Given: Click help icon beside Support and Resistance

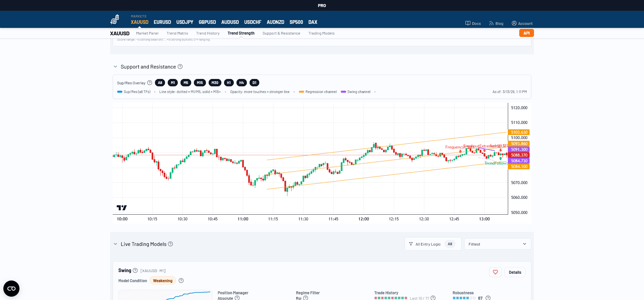Looking at the screenshot, I should click(180, 67).
